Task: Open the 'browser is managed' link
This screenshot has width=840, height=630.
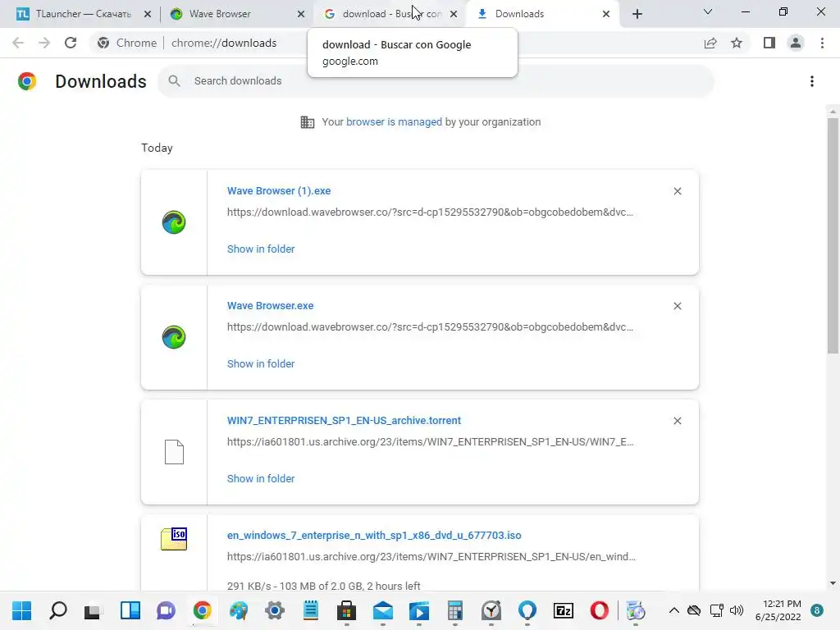Action: click(394, 122)
